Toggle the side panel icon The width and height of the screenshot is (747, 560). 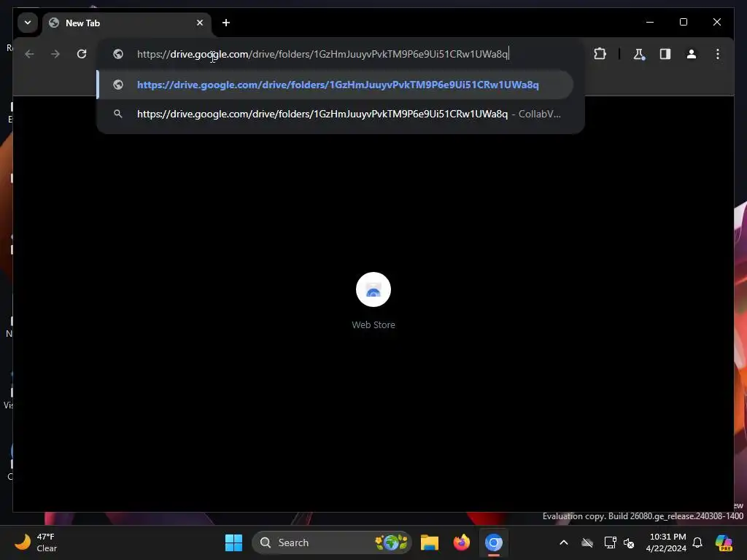[665, 54]
